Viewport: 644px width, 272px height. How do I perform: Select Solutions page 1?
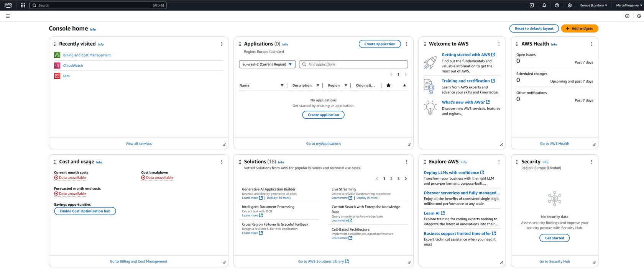[384, 179]
